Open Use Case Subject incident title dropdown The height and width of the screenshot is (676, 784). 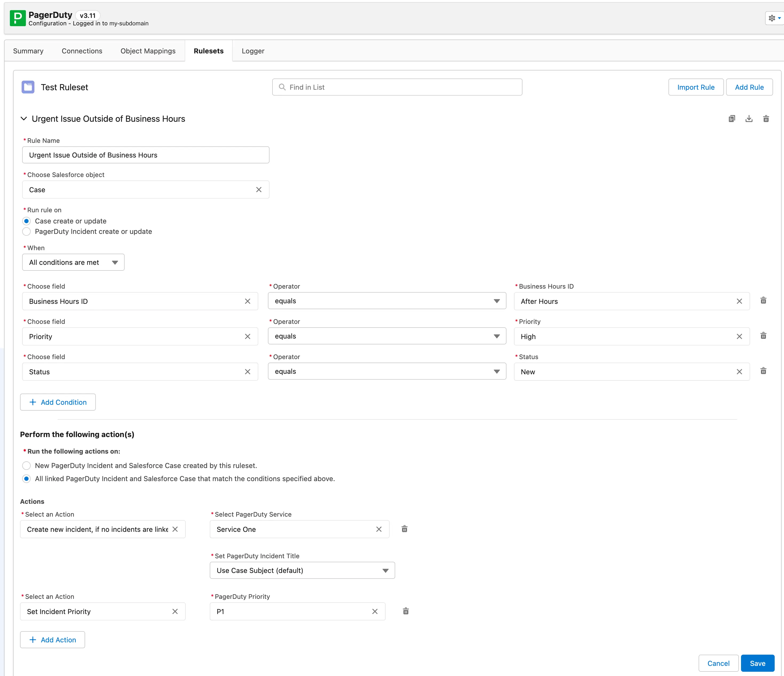302,570
